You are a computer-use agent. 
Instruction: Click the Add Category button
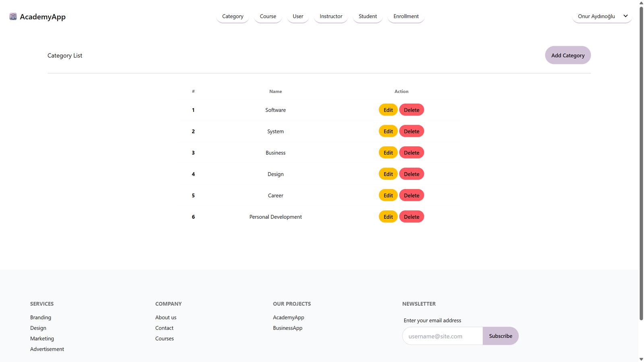568,55
